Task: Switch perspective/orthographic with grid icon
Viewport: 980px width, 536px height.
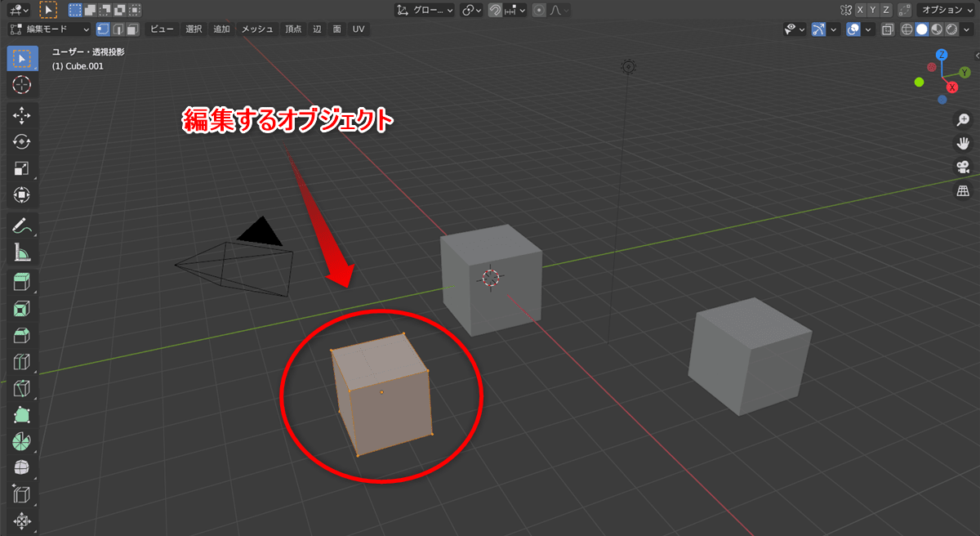Action: point(963,190)
